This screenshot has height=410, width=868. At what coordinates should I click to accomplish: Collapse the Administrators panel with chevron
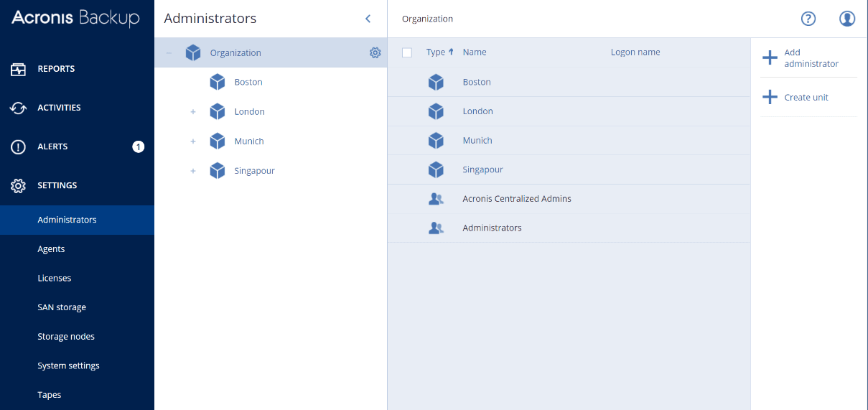[x=368, y=19]
